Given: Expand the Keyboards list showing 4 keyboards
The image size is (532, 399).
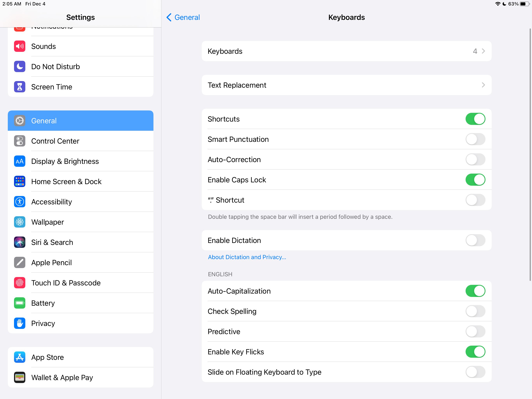Looking at the screenshot, I should tap(346, 51).
